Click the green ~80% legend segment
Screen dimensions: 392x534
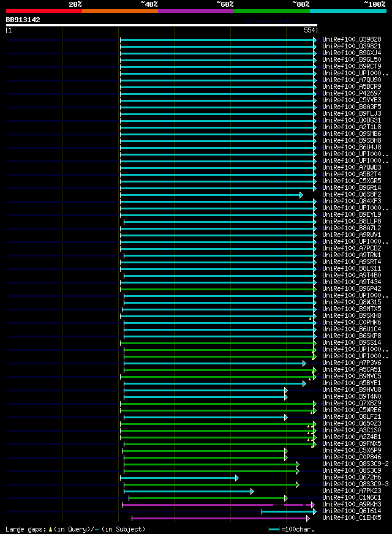tap(272, 11)
